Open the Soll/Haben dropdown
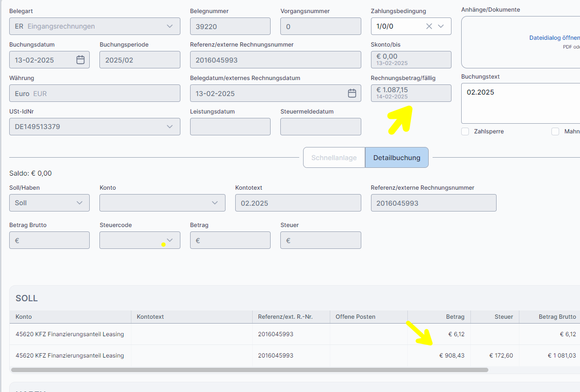The image size is (580, 392). pos(79,203)
